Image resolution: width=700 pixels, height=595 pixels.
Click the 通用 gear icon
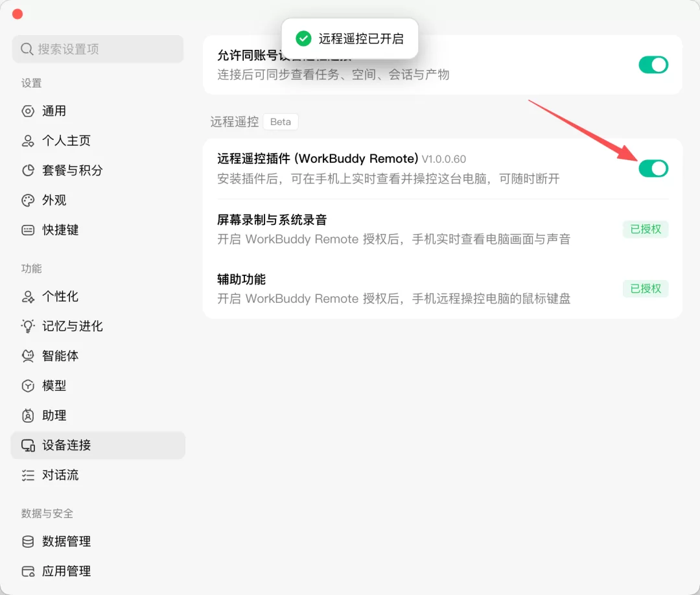28,111
